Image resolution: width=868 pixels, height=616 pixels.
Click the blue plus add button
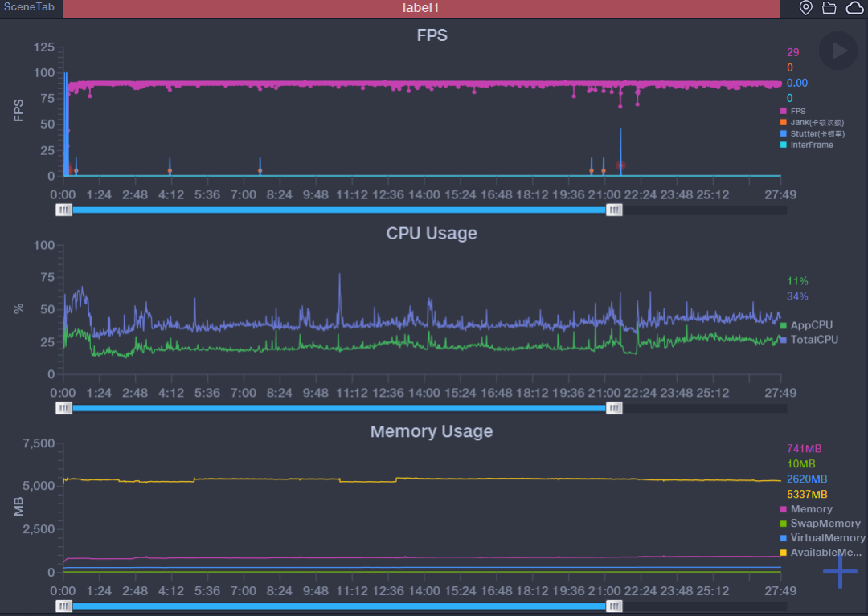[x=840, y=571]
